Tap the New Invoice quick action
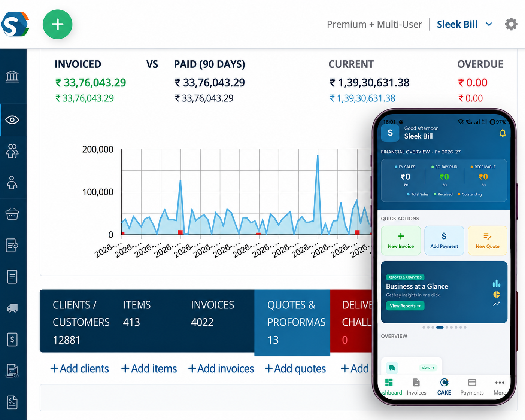Viewport: 525px width, 420px height. (x=401, y=241)
